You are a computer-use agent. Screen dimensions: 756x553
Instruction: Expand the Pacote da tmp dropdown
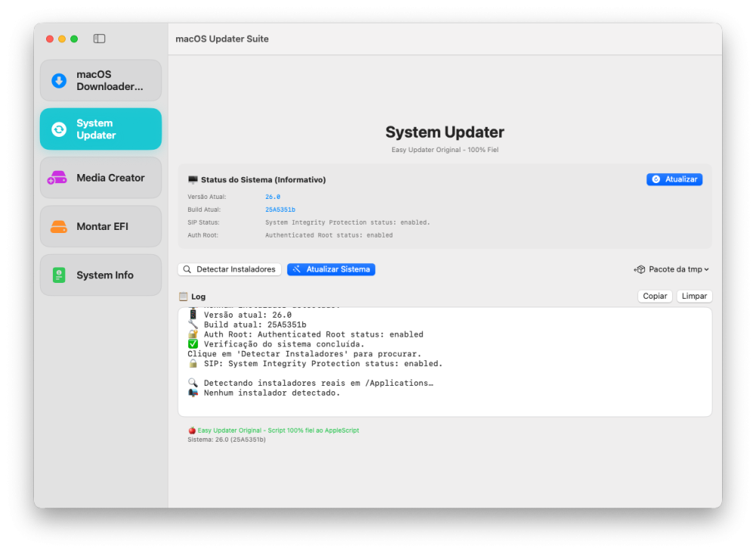coord(671,269)
